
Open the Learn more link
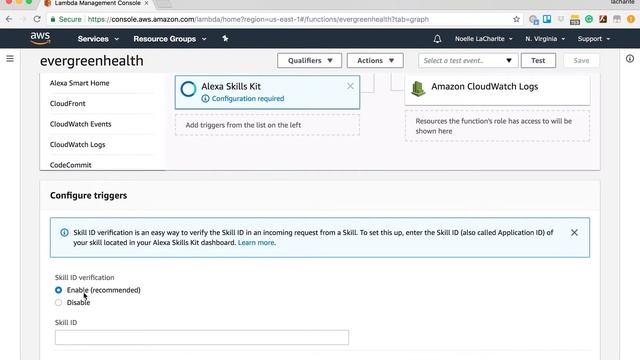pos(256,242)
